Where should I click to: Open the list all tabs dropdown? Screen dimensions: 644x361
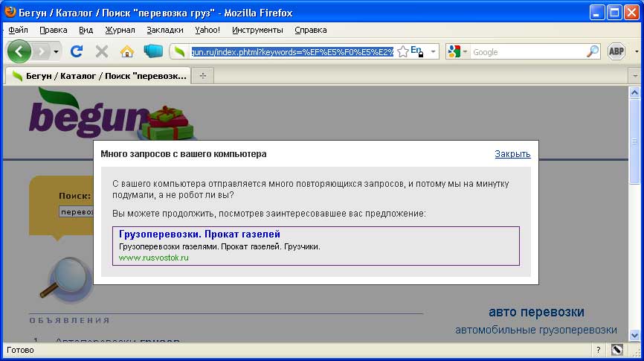coord(635,76)
